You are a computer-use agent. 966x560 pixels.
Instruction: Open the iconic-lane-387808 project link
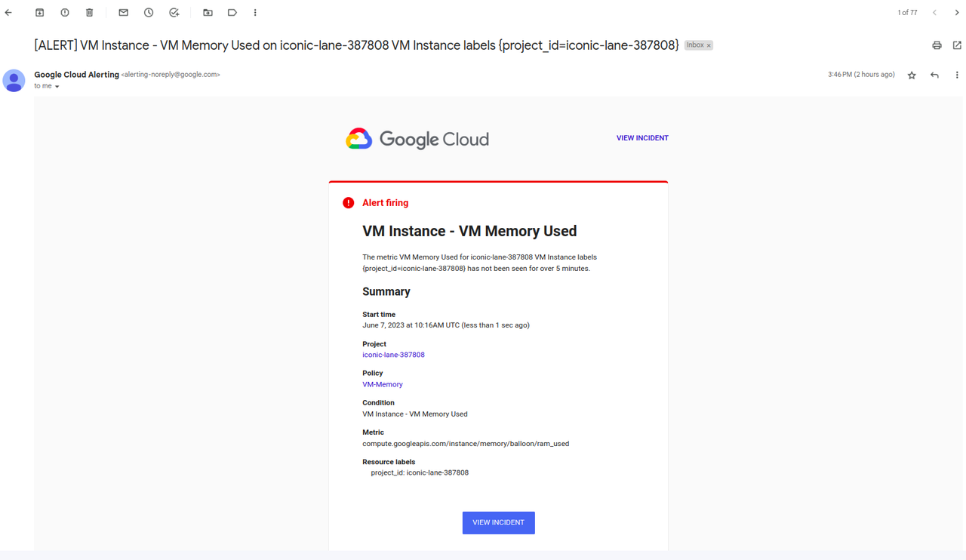click(393, 355)
